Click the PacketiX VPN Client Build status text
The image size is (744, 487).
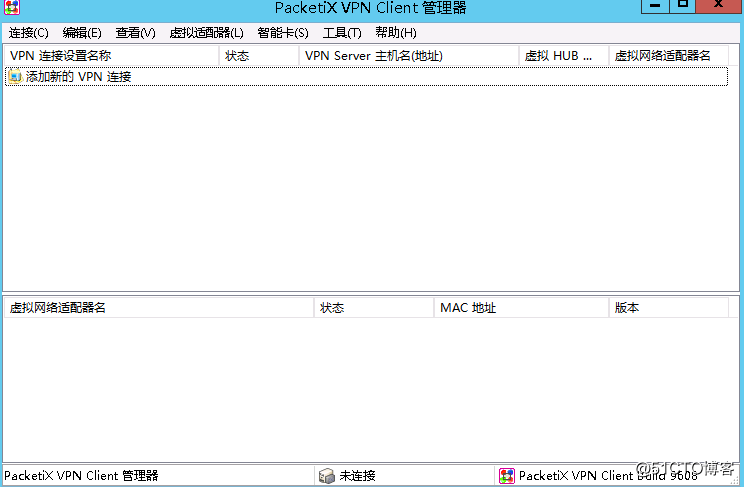608,476
